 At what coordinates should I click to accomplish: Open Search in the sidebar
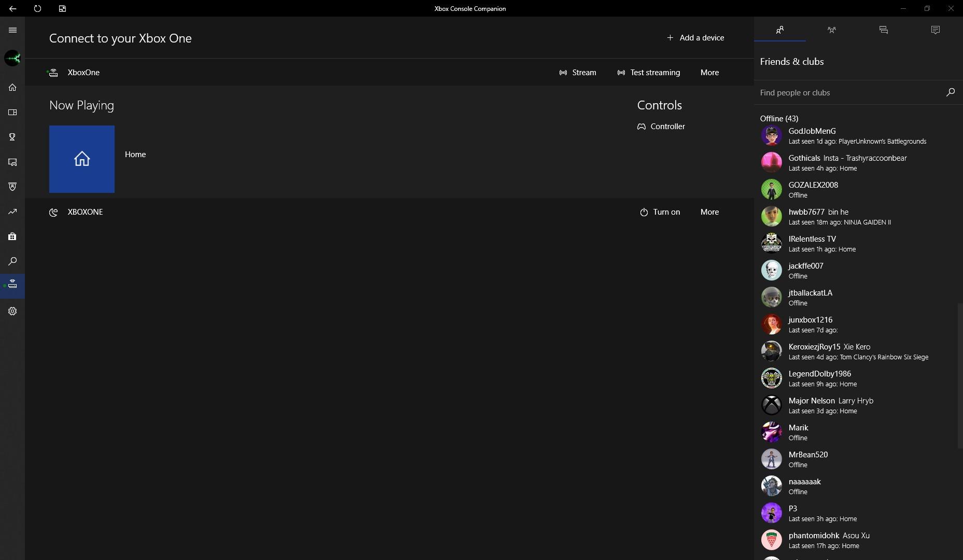[12, 261]
